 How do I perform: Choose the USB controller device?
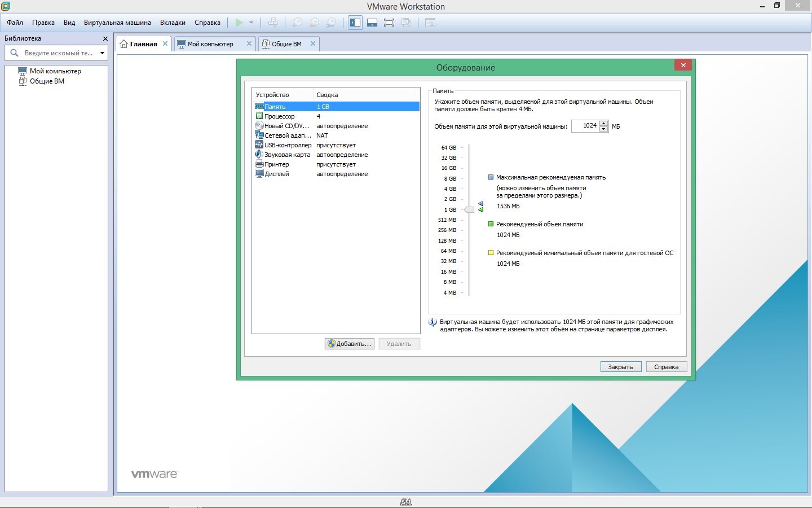coord(288,145)
